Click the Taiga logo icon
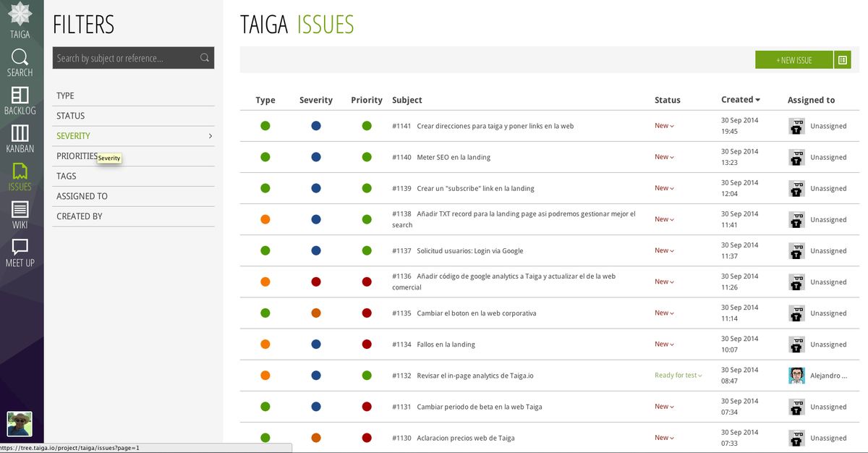 (x=20, y=14)
